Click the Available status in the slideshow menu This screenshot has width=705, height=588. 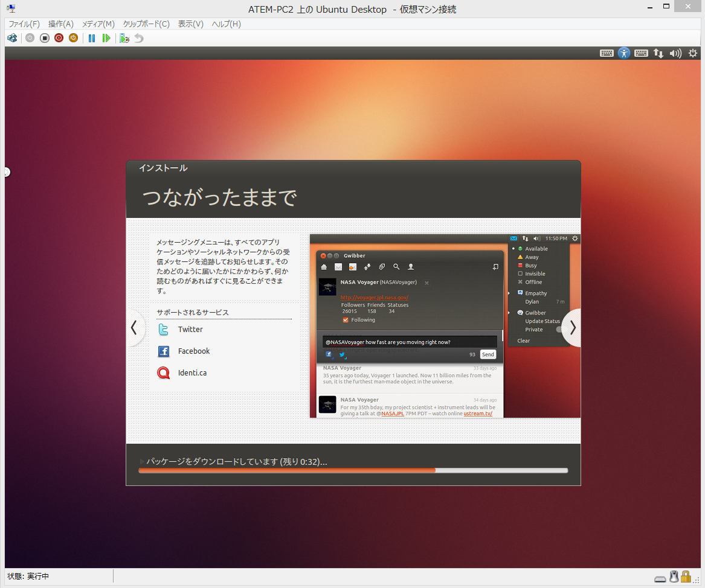point(536,248)
